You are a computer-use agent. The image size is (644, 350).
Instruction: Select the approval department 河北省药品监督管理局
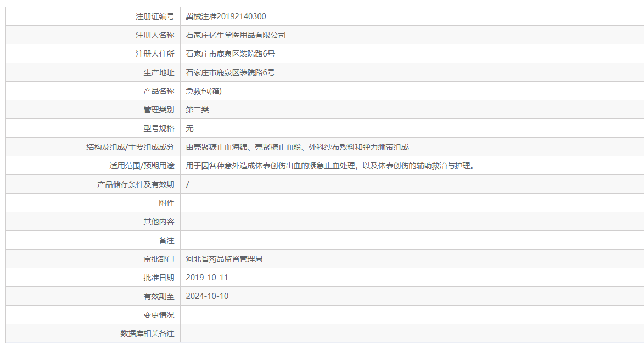[x=224, y=259]
